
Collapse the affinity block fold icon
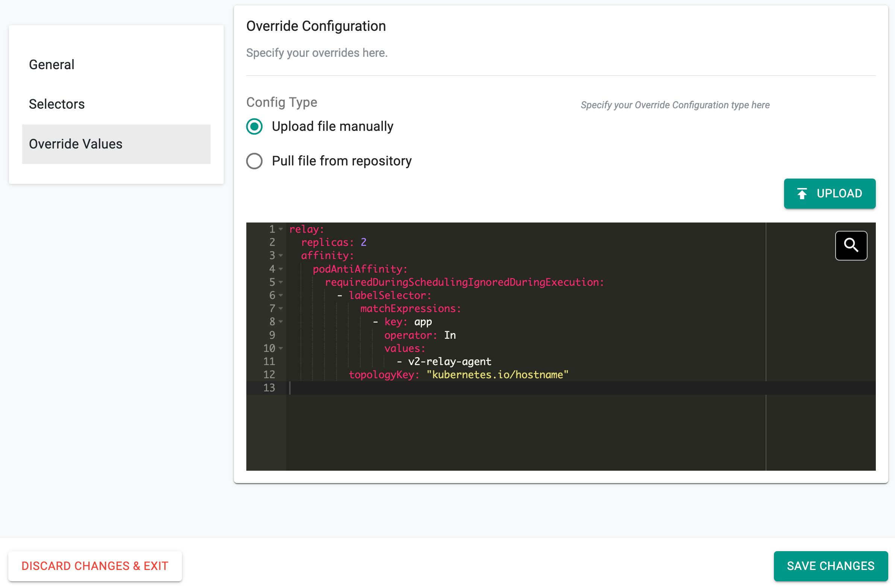point(281,255)
